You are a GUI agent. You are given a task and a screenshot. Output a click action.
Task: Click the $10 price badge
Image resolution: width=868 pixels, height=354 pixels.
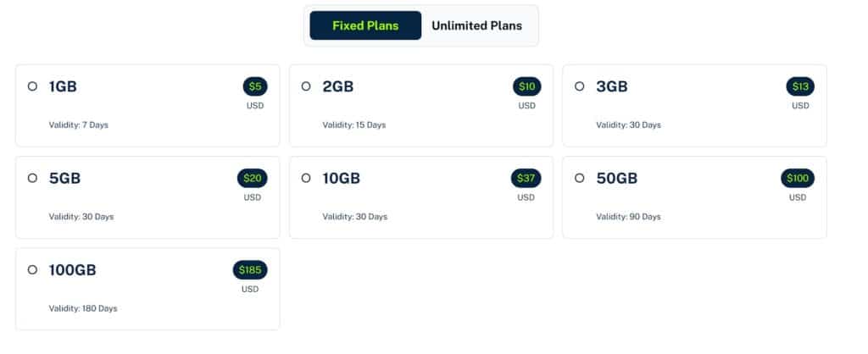tap(526, 86)
